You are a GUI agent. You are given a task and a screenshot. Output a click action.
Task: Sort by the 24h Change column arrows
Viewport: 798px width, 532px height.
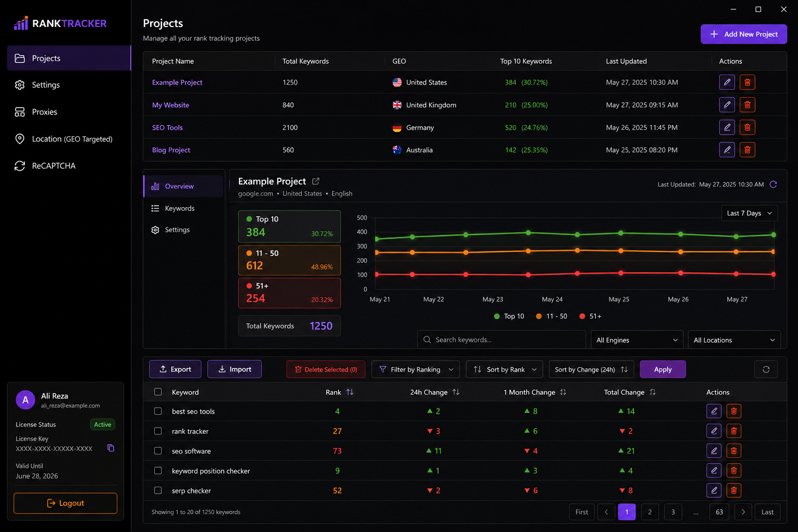(x=456, y=392)
